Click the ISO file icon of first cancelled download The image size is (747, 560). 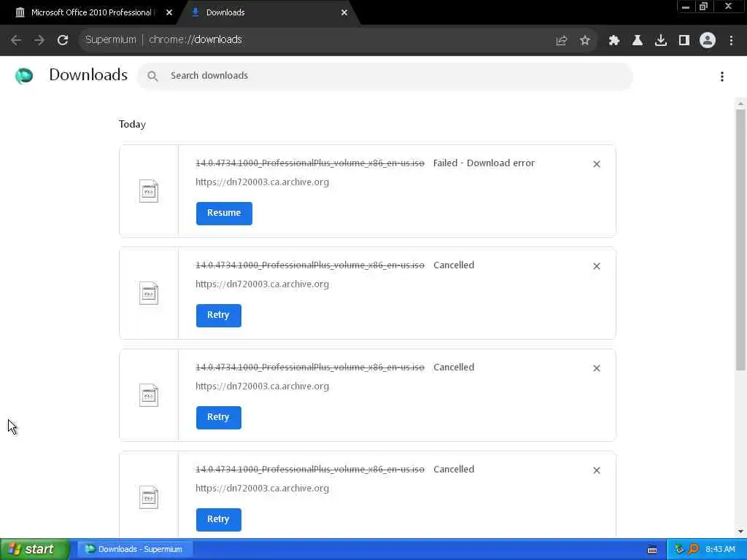(149, 293)
